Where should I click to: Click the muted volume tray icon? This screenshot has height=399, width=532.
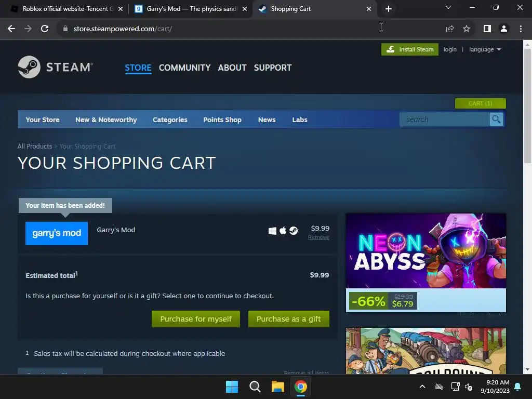click(469, 387)
